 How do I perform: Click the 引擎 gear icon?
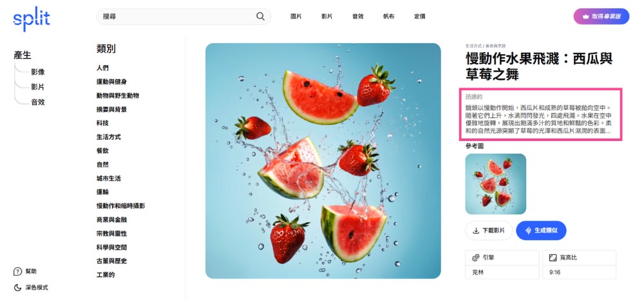[x=476, y=258]
